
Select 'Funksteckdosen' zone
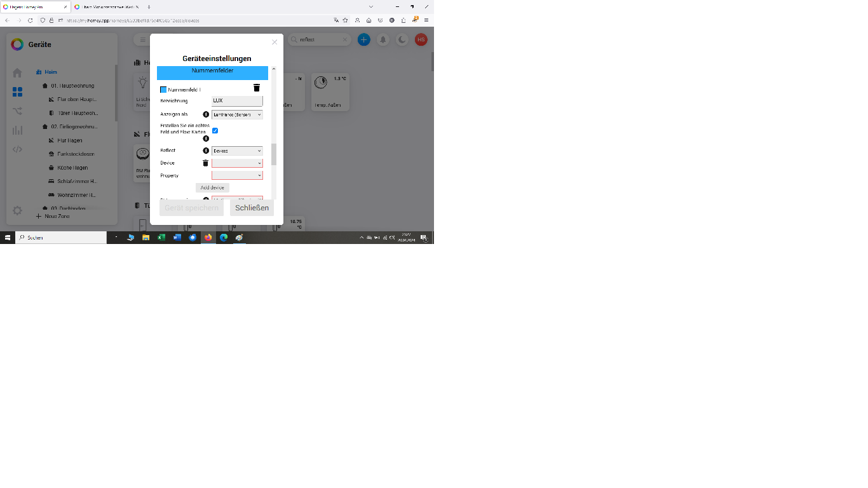click(x=76, y=154)
